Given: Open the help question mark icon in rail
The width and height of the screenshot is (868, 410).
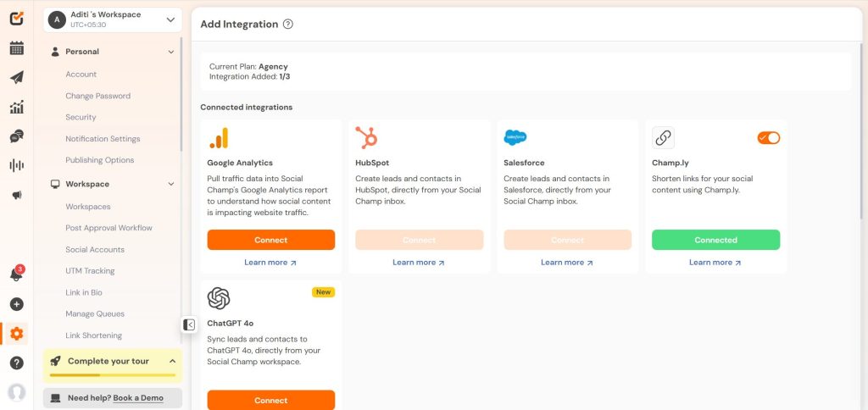Looking at the screenshot, I should coord(17,363).
